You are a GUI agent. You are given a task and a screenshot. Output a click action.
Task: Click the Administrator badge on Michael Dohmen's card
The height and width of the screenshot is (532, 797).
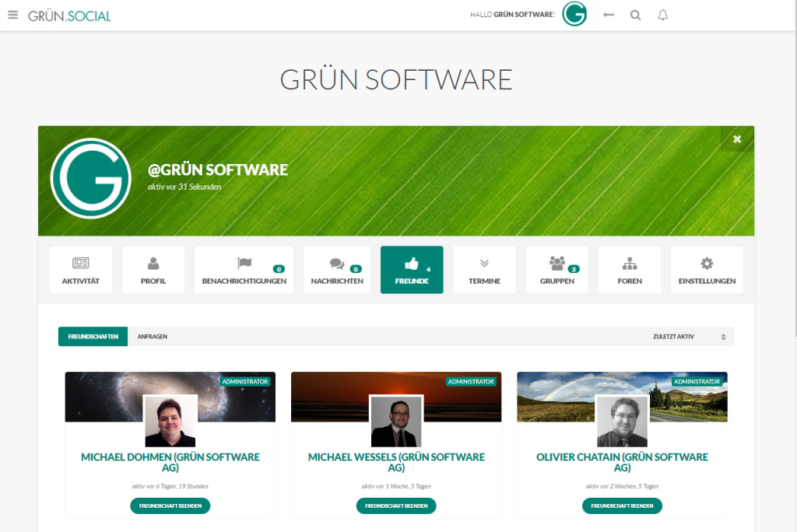(x=245, y=382)
